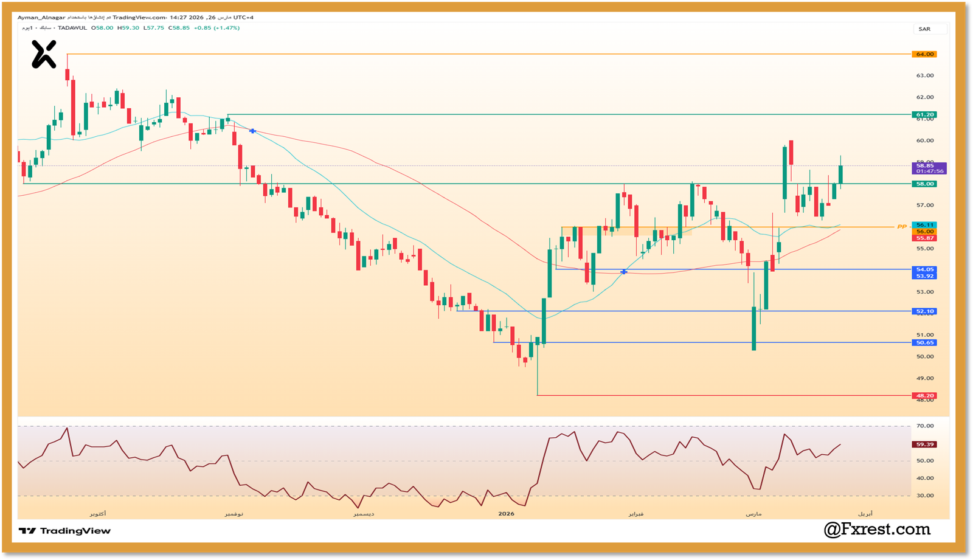
Task: Click the Ayman_Alnagar author name in header
Action: click(x=41, y=18)
